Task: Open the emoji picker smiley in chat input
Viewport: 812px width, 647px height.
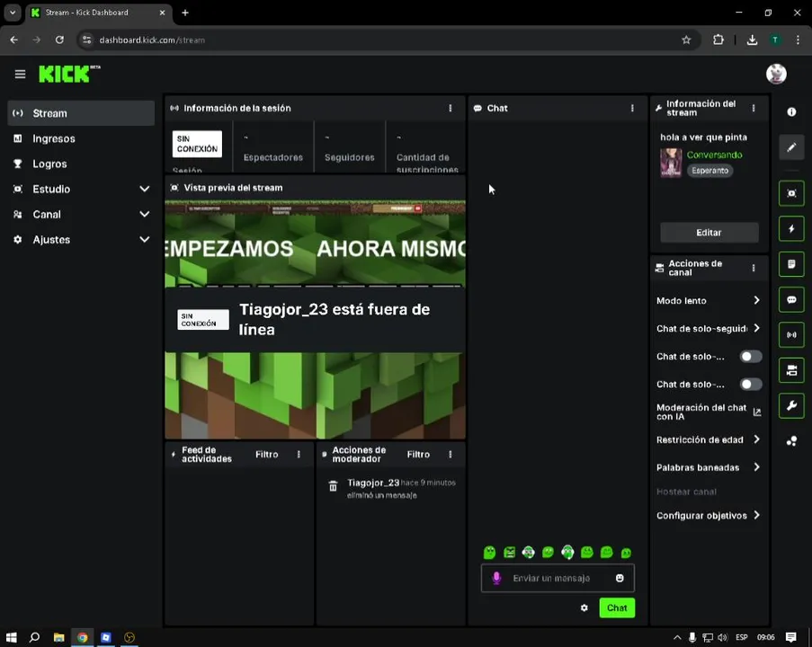Action: pos(620,578)
